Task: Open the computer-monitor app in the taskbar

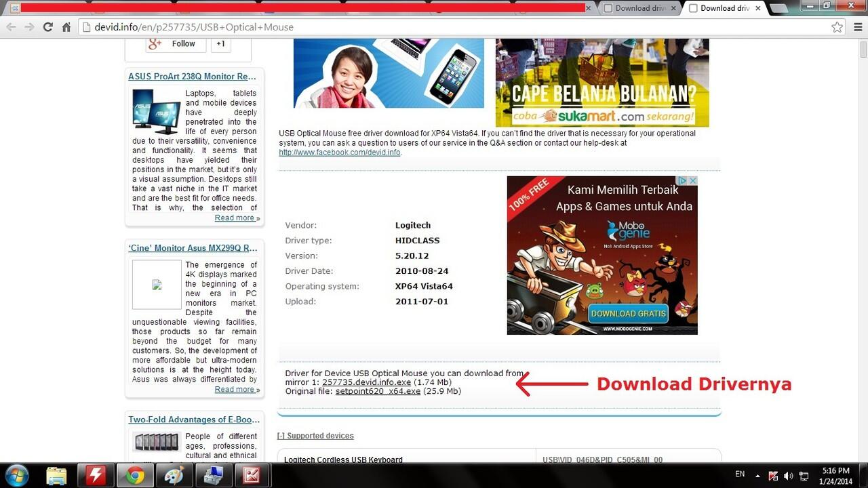Action: (x=213, y=476)
